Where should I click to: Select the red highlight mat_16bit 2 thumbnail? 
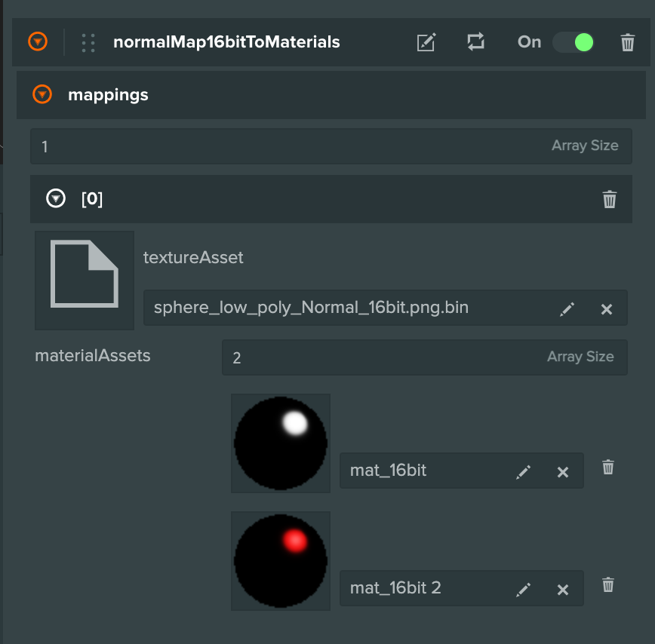point(281,561)
